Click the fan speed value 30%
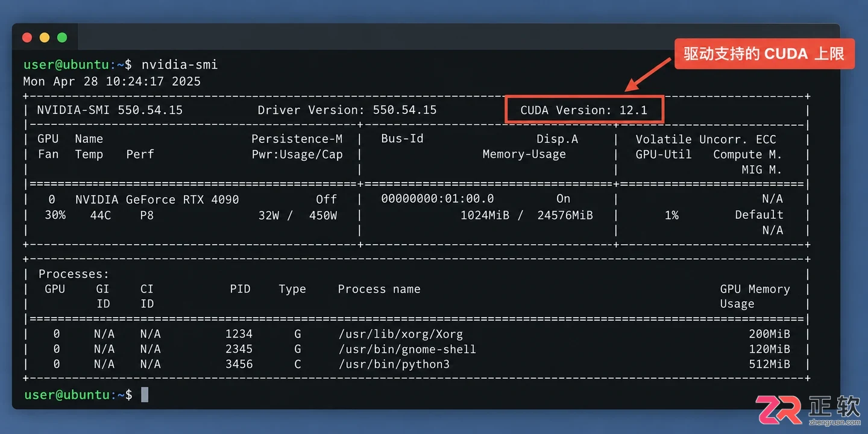 [x=55, y=215]
